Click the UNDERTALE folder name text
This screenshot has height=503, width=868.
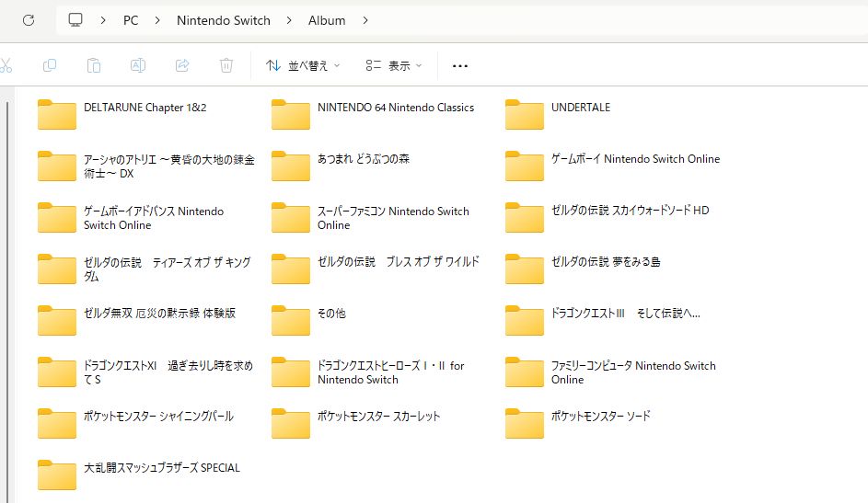point(581,108)
